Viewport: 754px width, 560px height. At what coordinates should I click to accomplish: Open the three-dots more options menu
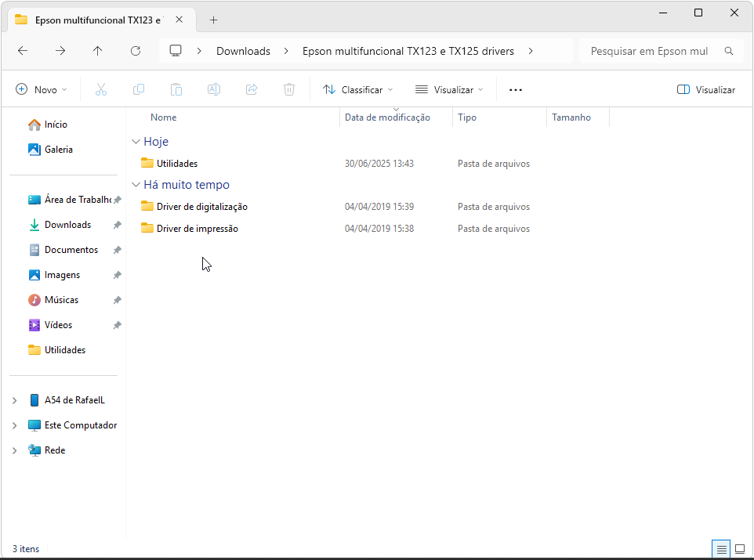(x=516, y=90)
